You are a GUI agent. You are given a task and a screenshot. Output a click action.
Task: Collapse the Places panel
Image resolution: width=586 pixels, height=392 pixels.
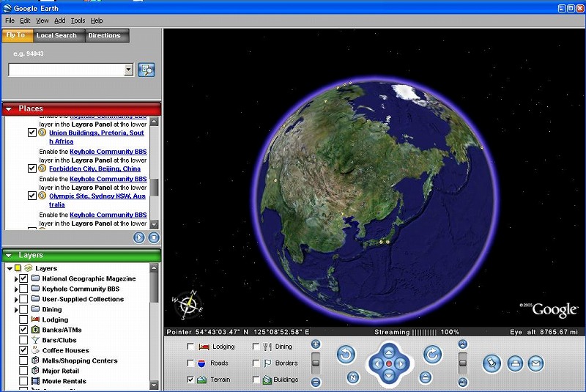click(9, 108)
